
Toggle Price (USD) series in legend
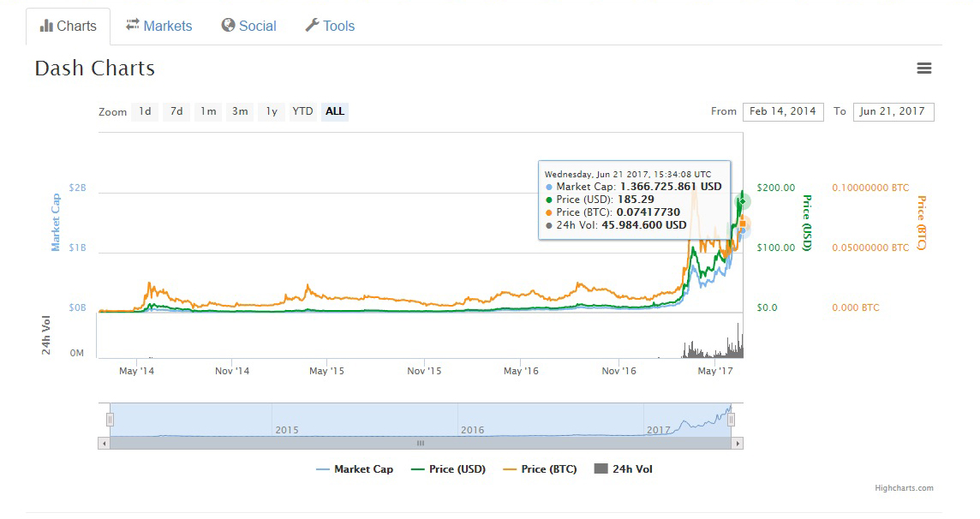click(448, 469)
